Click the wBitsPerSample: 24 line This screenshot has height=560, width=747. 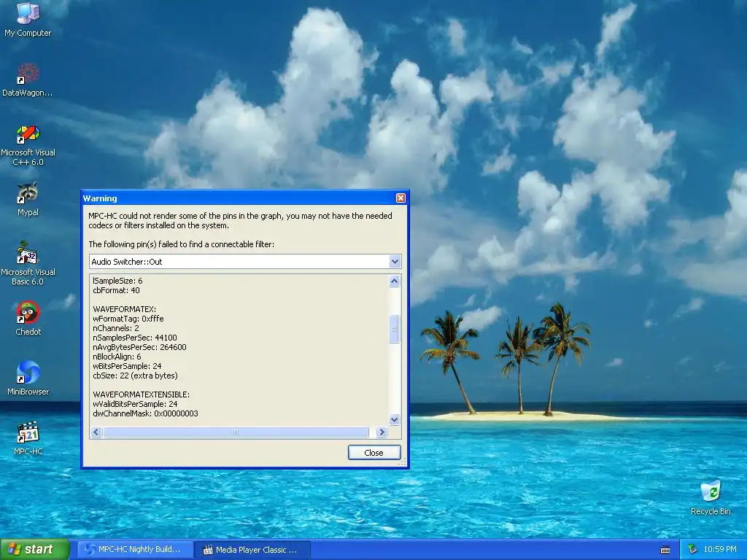coord(127,366)
